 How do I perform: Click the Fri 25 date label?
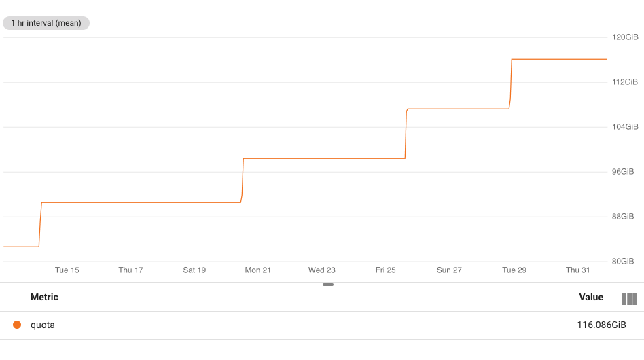(x=385, y=270)
